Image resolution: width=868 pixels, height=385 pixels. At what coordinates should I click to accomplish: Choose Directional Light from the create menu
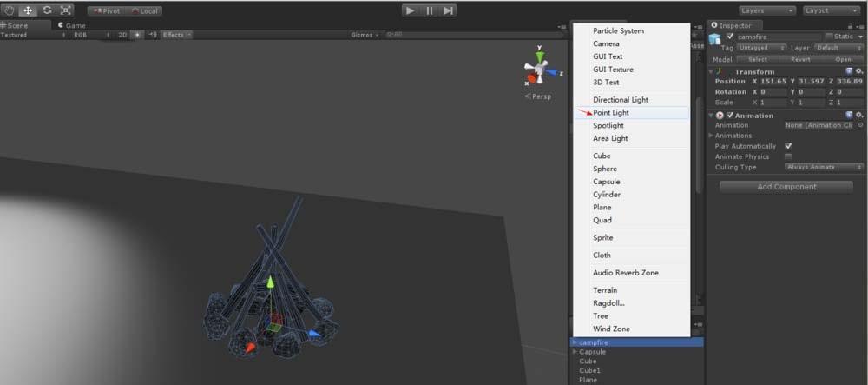(x=631, y=100)
